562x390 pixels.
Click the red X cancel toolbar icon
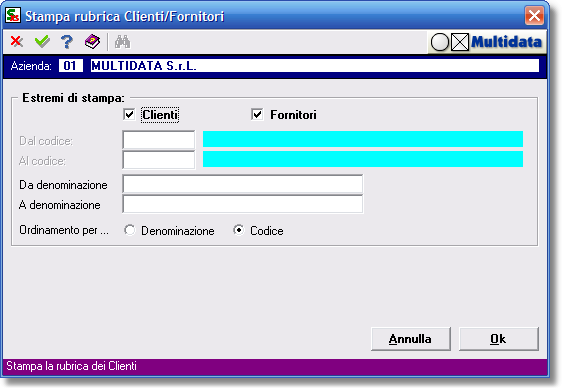17,42
